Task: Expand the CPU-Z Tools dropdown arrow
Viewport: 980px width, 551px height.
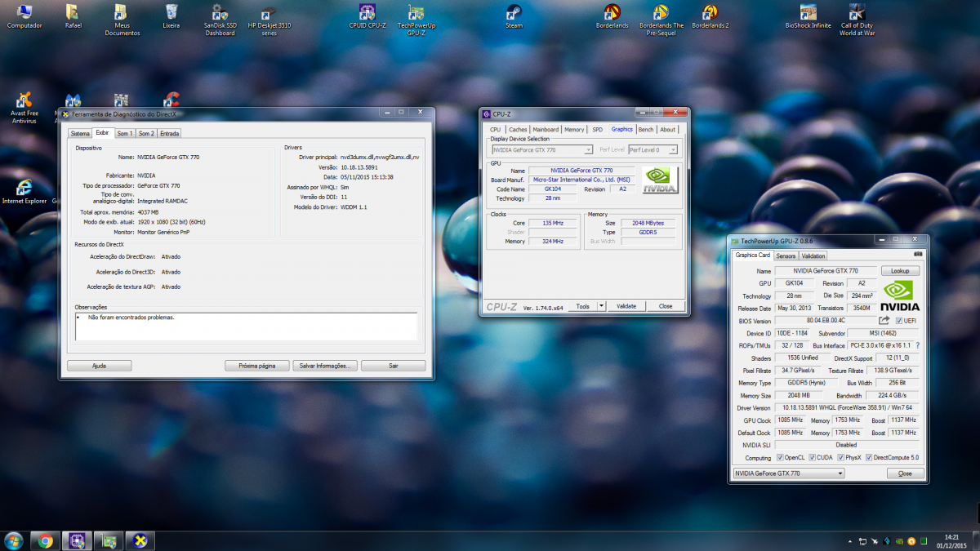Action: tap(602, 306)
